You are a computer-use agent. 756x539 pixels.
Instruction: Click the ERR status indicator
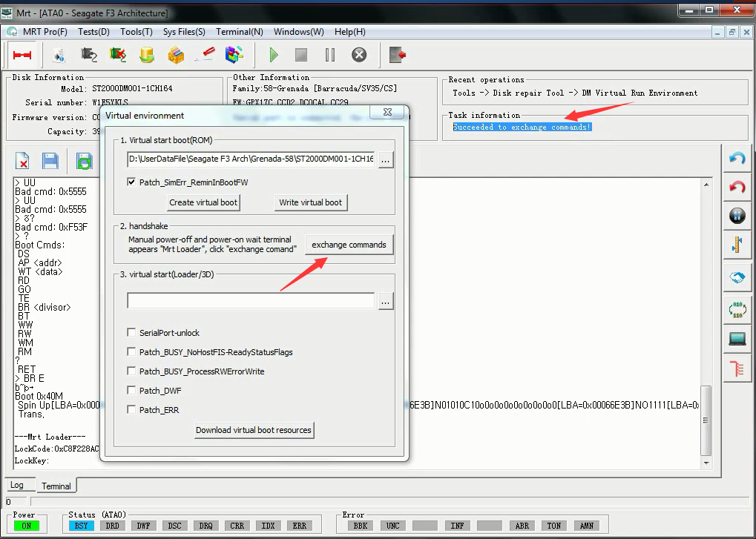300,526
